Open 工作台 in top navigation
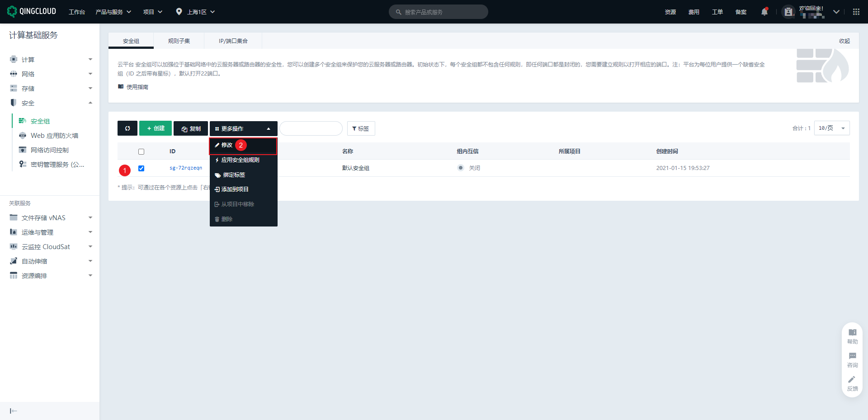This screenshot has height=420, width=868. 77,12
